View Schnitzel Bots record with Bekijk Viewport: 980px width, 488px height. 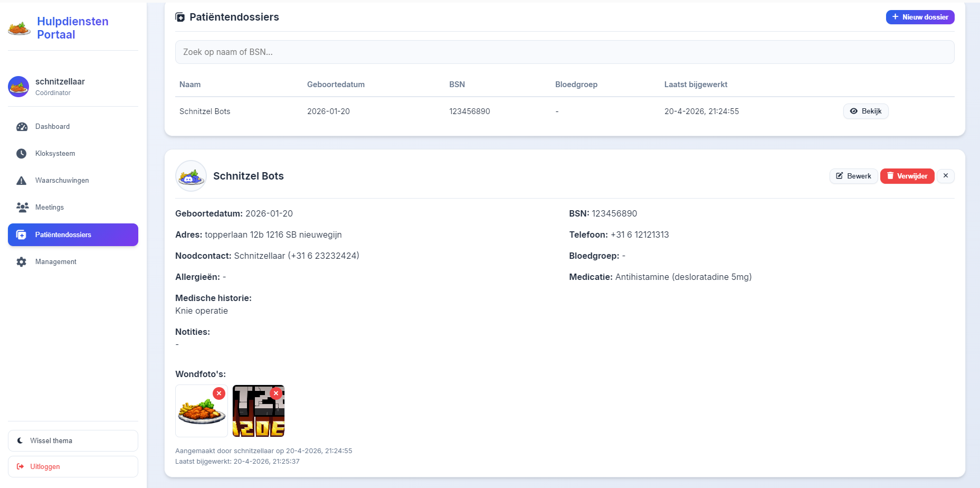[865, 111]
